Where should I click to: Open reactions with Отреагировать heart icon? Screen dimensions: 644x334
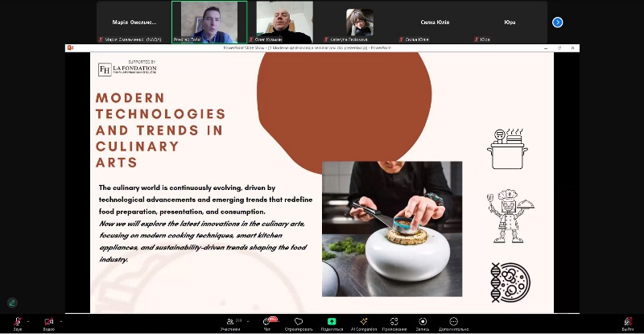pyautogui.click(x=299, y=324)
